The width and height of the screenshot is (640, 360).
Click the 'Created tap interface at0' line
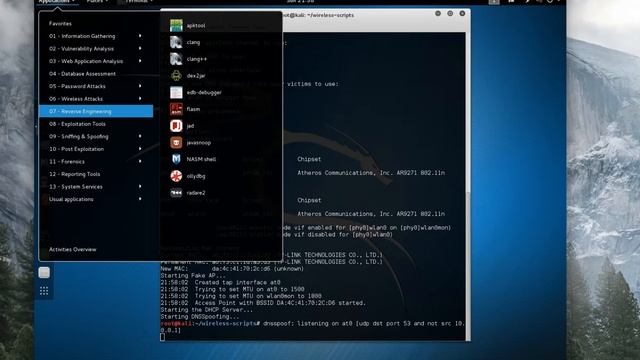pos(220,282)
